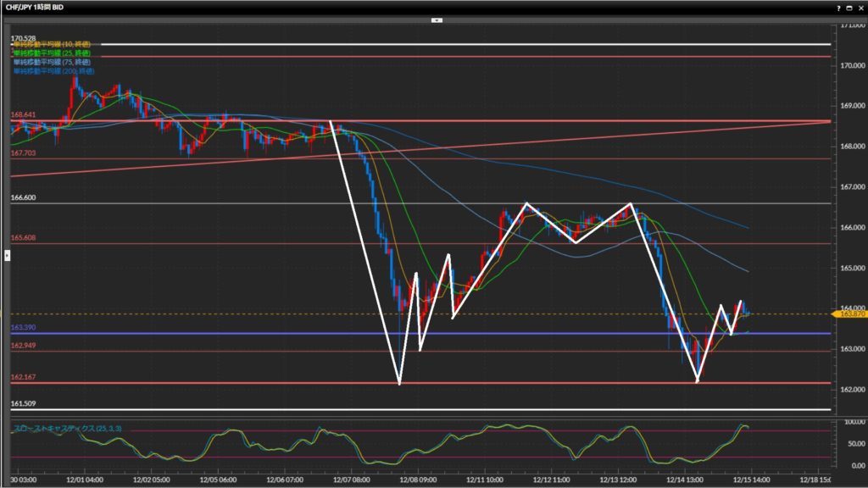868x488 pixels.
Task: Expand the left side panel arrow
Action: pyautogui.click(x=7, y=253)
